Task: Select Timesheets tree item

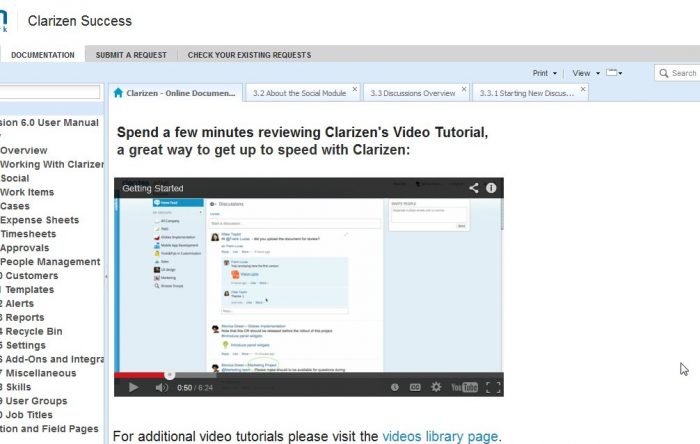Action: [x=28, y=234]
